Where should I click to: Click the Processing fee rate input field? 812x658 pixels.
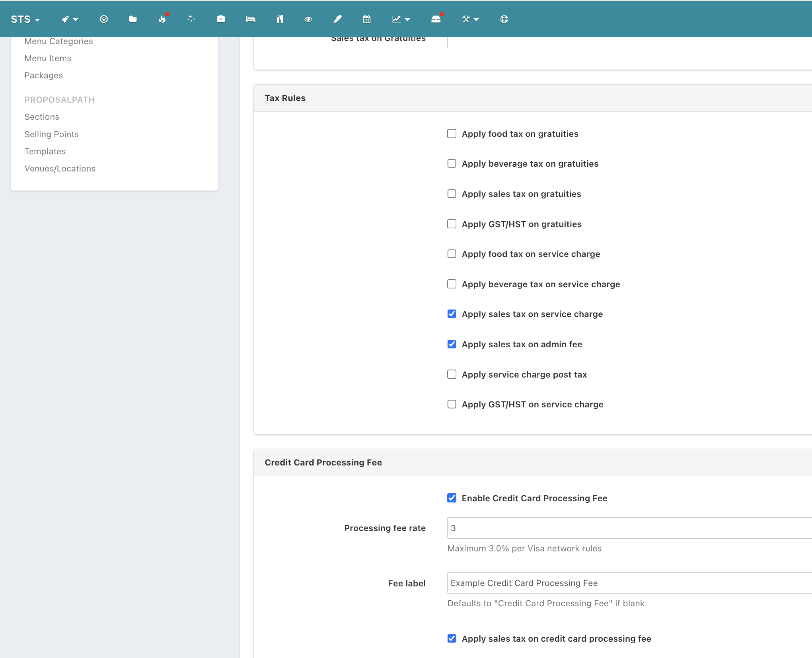point(629,528)
